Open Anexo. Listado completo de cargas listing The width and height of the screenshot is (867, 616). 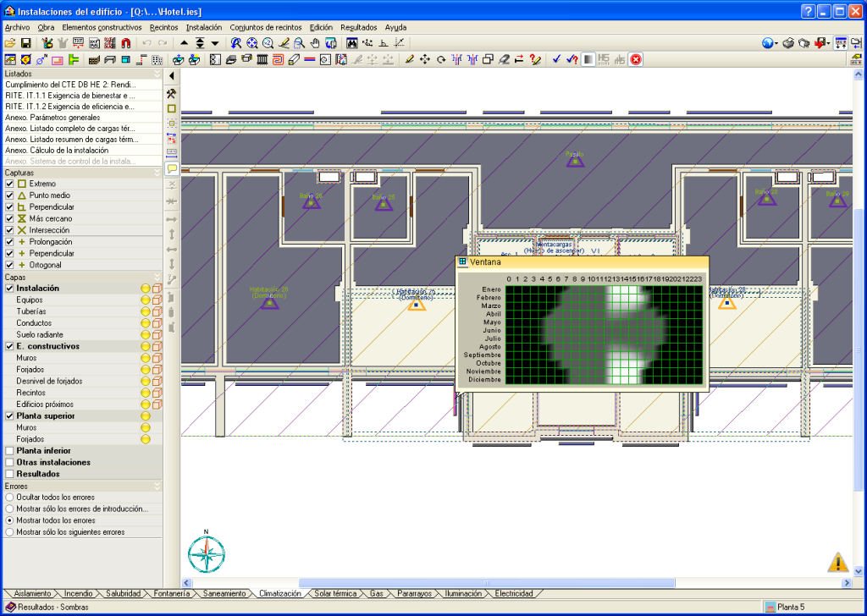pos(82,128)
